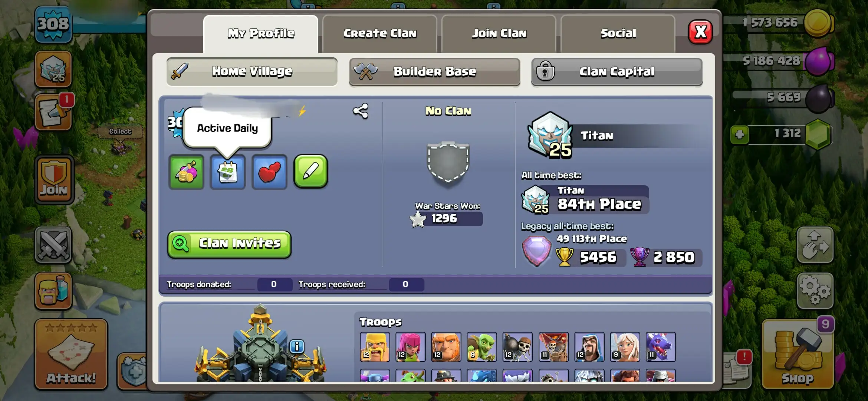Open the crossed swords battle log icon

tap(53, 245)
